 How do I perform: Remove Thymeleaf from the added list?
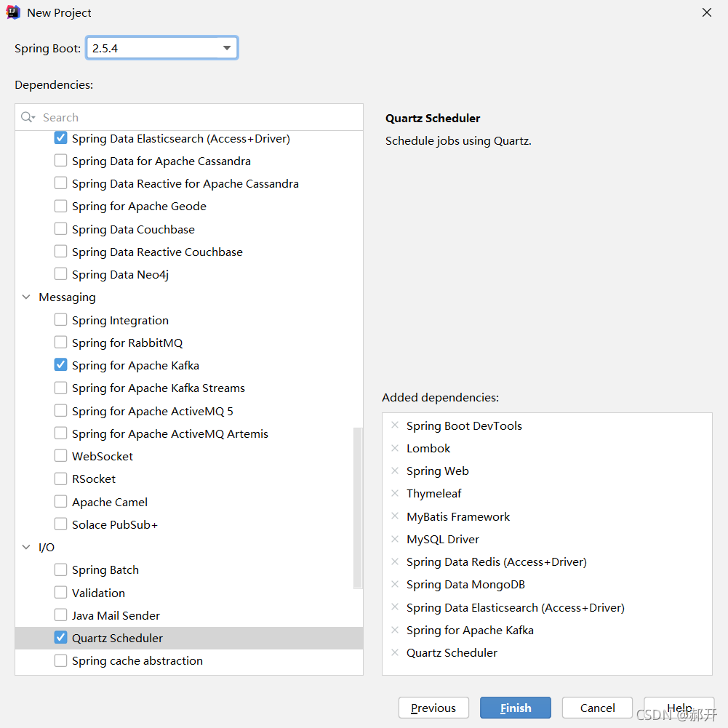(x=395, y=492)
